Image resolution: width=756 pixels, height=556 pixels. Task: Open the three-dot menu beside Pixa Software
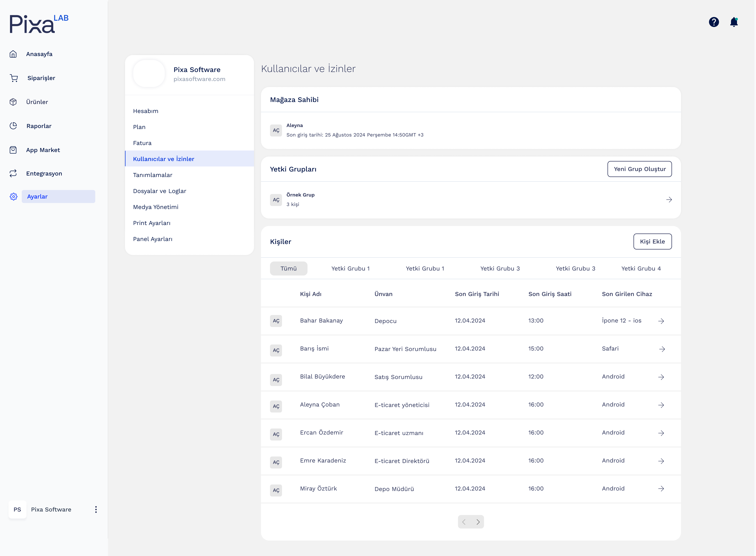click(96, 509)
